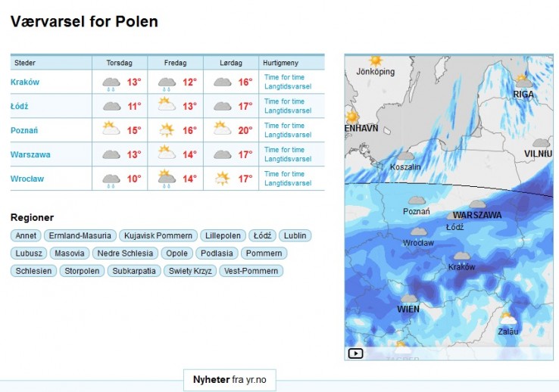Select the Nedre Schlesia region
Screen dimensions: 559x392
click(x=125, y=254)
